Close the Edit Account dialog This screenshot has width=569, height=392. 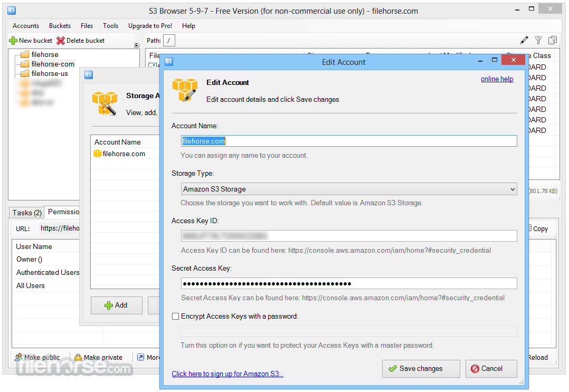[x=514, y=60]
